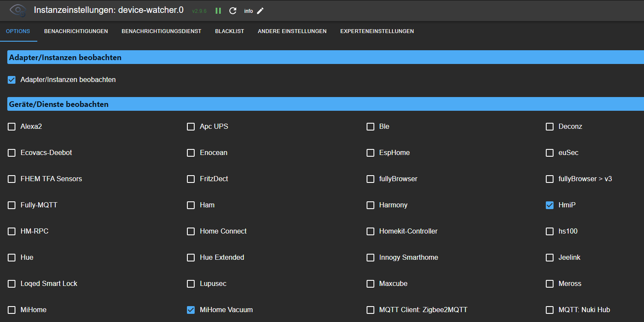Open the Andere Einstellungen tab

(292, 31)
